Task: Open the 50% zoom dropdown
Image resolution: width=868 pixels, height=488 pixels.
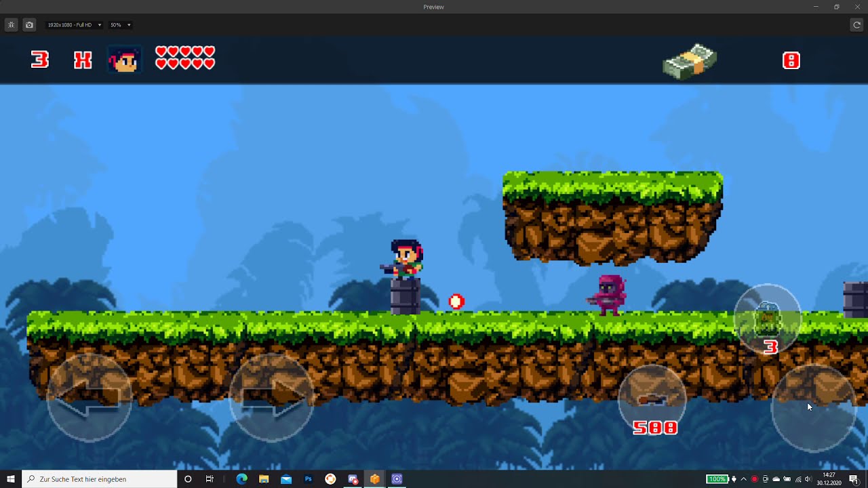Action: (x=120, y=25)
